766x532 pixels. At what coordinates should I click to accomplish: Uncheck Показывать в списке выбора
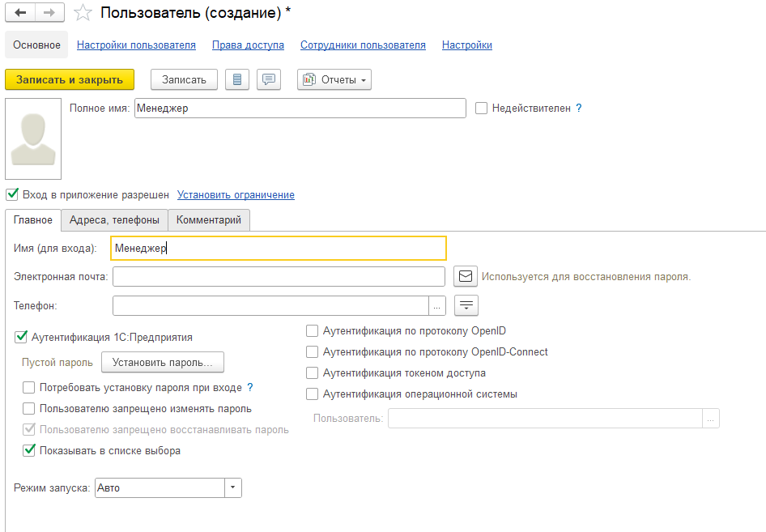coord(29,450)
